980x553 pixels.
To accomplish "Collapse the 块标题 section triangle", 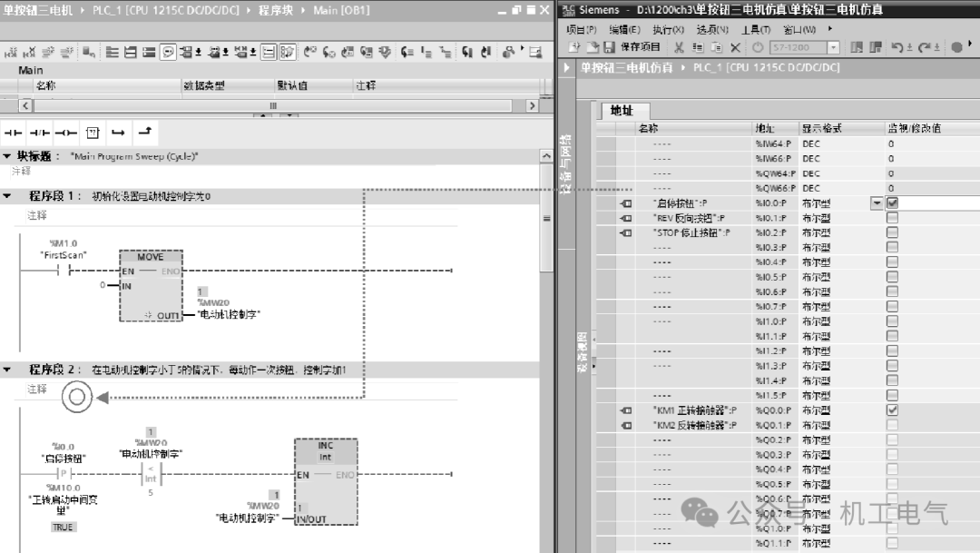I will 7,156.
